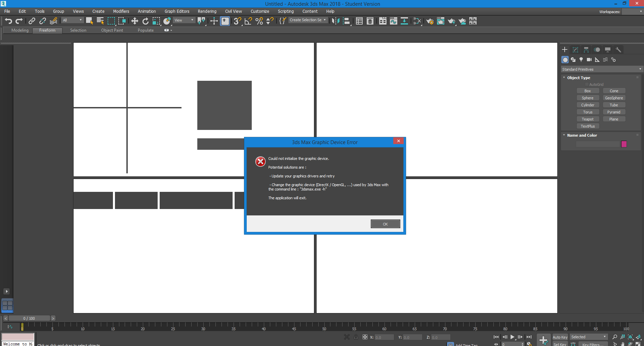Open the reference coordinate 'View' dropdown
Image resolution: width=644 pixels, height=346 pixels.
(184, 20)
